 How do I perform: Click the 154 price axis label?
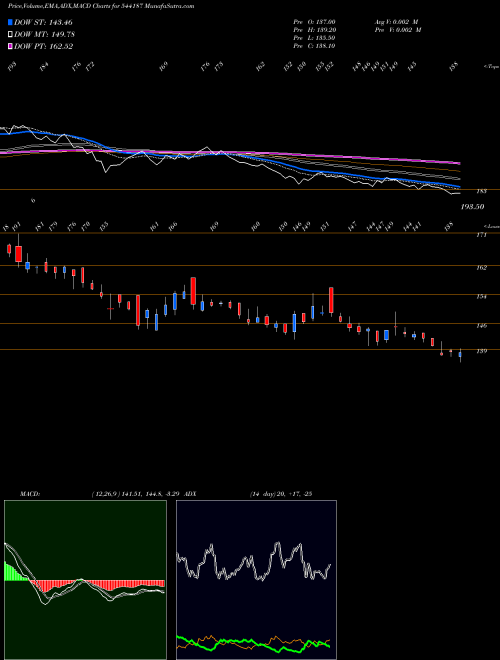[x=481, y=297]
